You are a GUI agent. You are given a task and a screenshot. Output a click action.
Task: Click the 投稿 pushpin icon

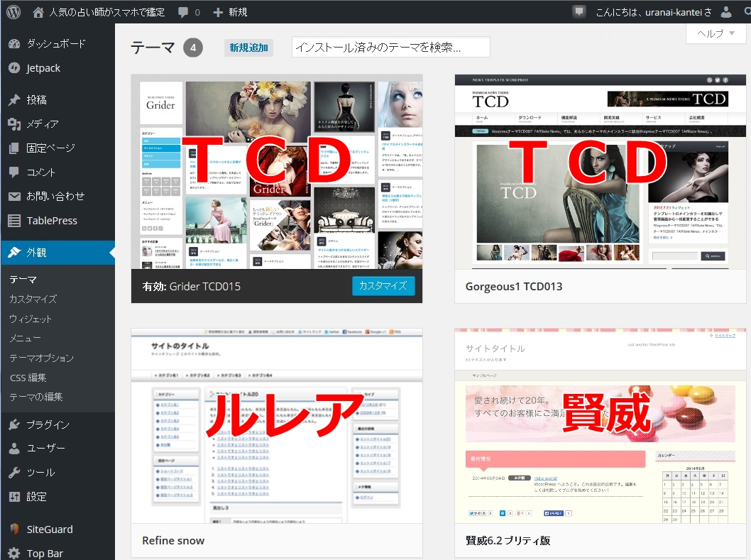tap(14, 99)
